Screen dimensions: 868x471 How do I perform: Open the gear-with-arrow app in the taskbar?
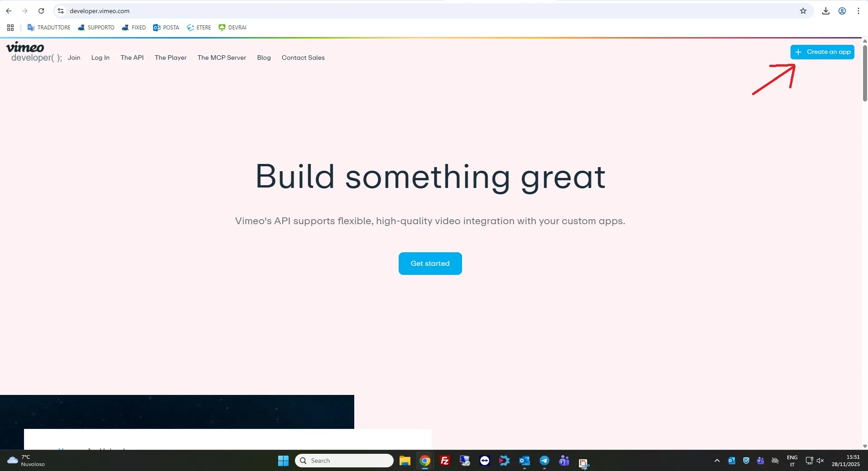point(505,461)
